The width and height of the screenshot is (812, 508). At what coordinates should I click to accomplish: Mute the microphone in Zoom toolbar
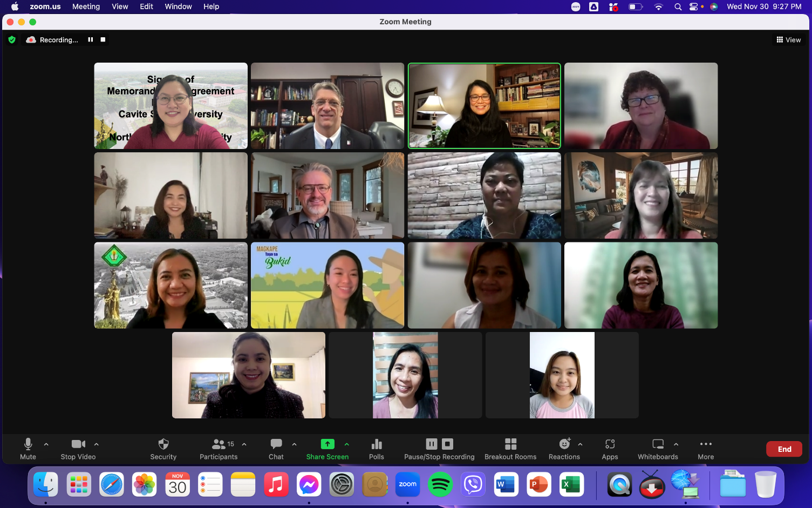click(28, 449)
